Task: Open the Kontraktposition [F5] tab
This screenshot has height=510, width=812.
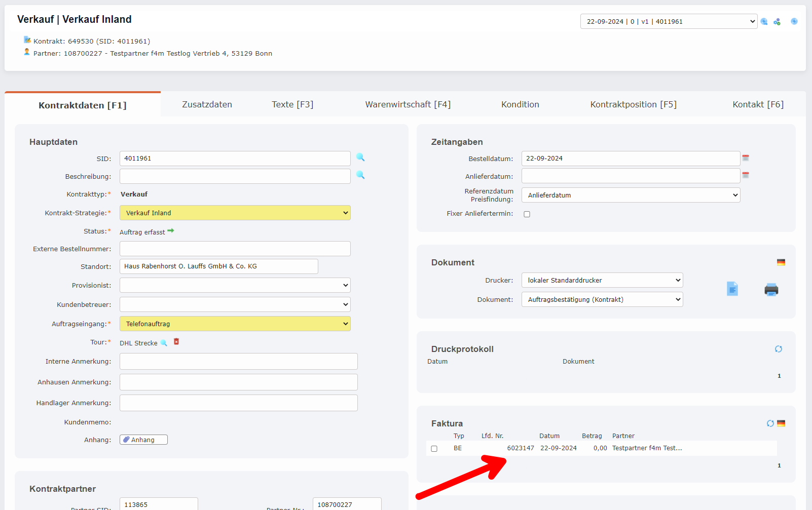Action: point(633,104)
